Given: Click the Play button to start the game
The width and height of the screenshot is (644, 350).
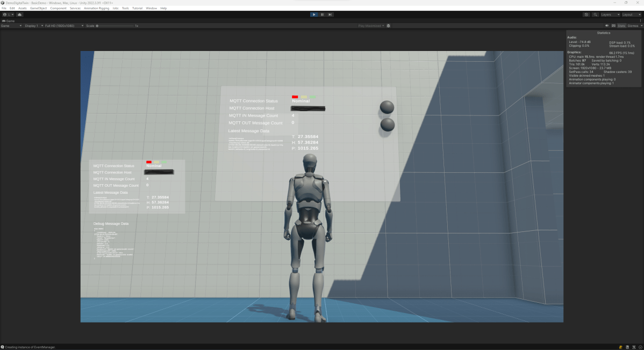Looking at the screenshot, I should (x=314, y=14).
